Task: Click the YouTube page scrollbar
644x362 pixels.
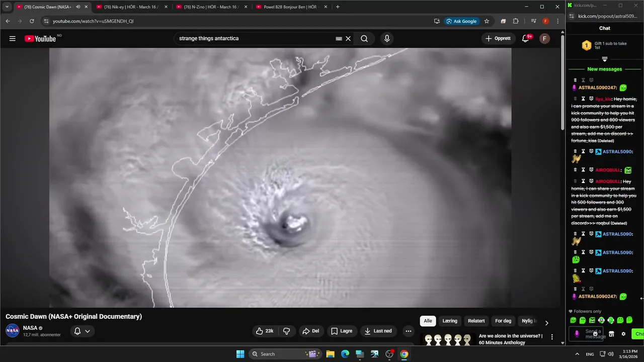Action: [562, 84]
